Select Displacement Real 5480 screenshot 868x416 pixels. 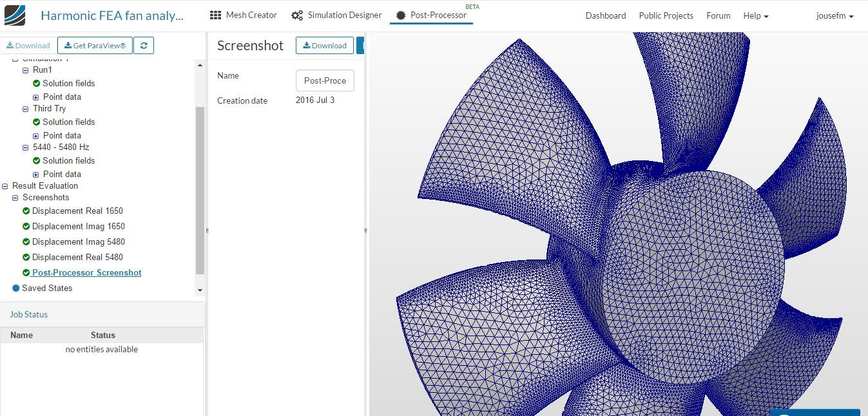[x=77, y=257]
